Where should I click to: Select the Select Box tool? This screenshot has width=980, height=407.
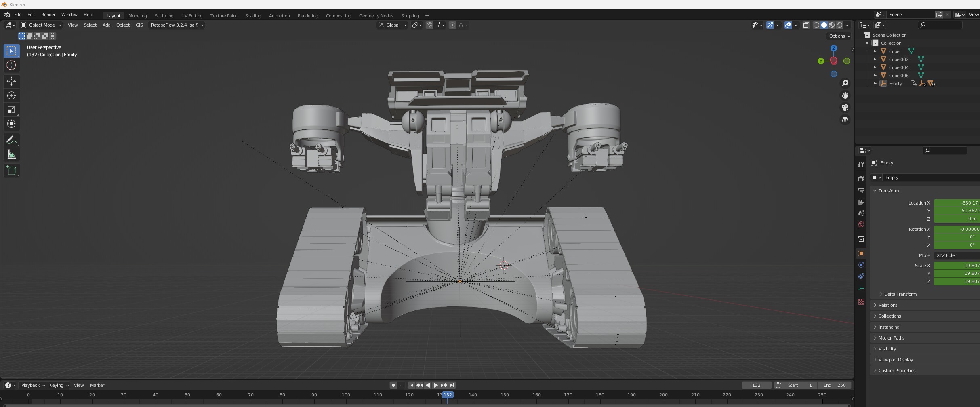(x=11, y=51)
